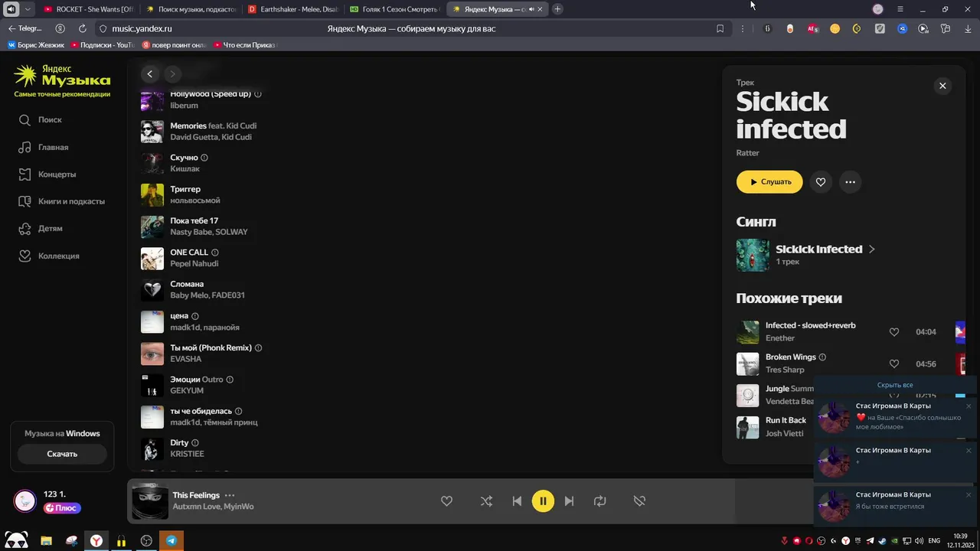Image resolution: width=980 pixels, height=551 pixels.
Task: Select Ты мой (Phonk Remix) track
Action: pos(211,347)
